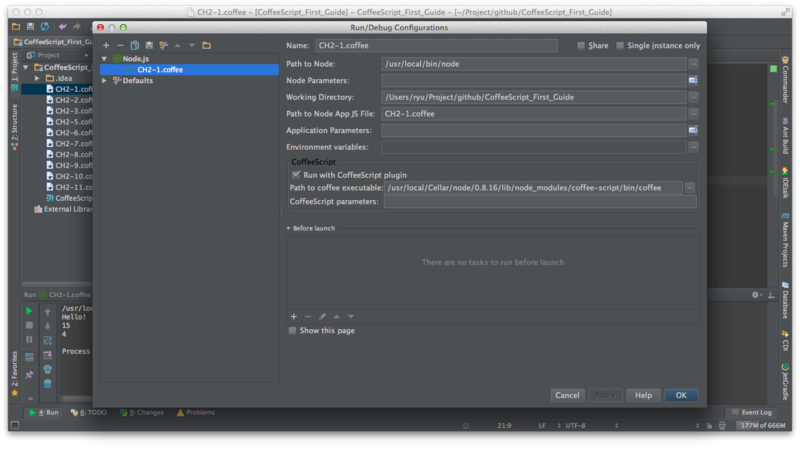
Task: Collapse CoffeeScript project root in tree
Action: (26, 67)
